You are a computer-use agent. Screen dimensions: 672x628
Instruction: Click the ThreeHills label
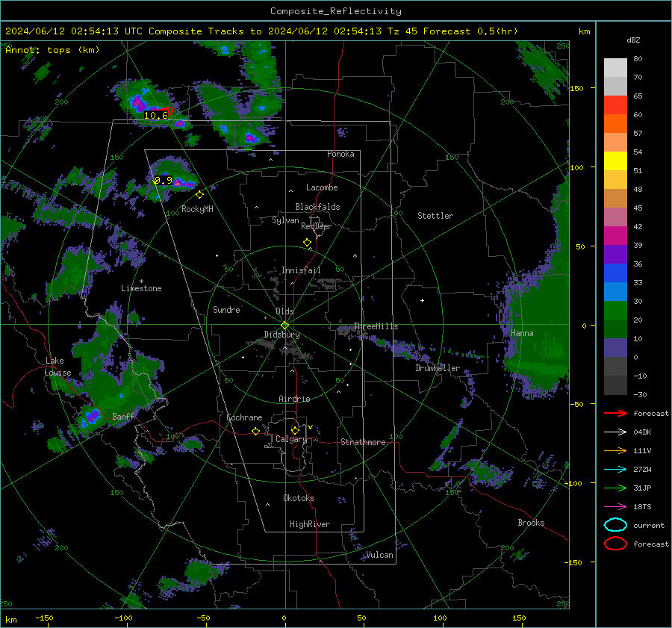[x=376, y=326]
